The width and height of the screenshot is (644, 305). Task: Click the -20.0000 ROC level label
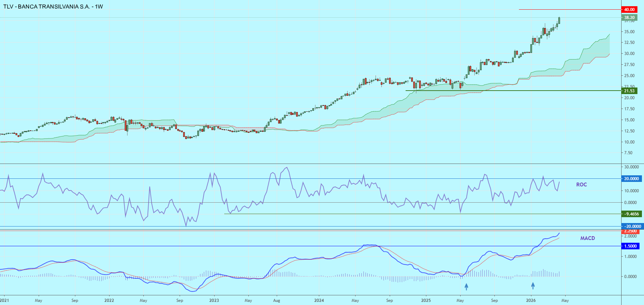point(632,227)
